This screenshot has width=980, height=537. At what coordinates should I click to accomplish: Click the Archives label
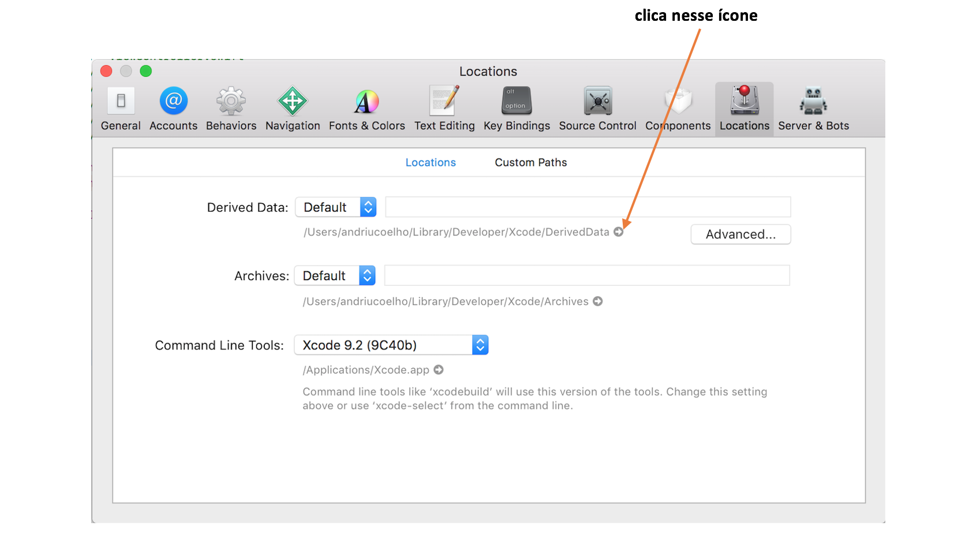point(261,276)
